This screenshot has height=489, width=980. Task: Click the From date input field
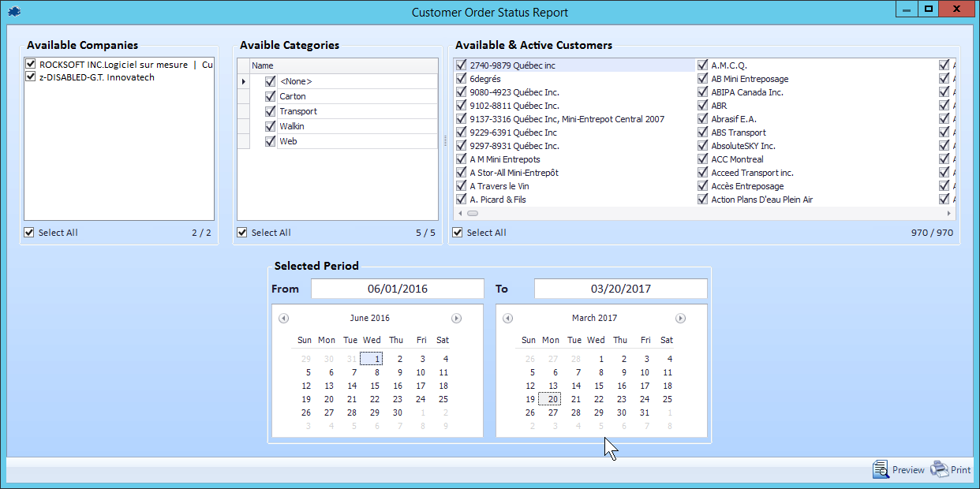[397, 289]
